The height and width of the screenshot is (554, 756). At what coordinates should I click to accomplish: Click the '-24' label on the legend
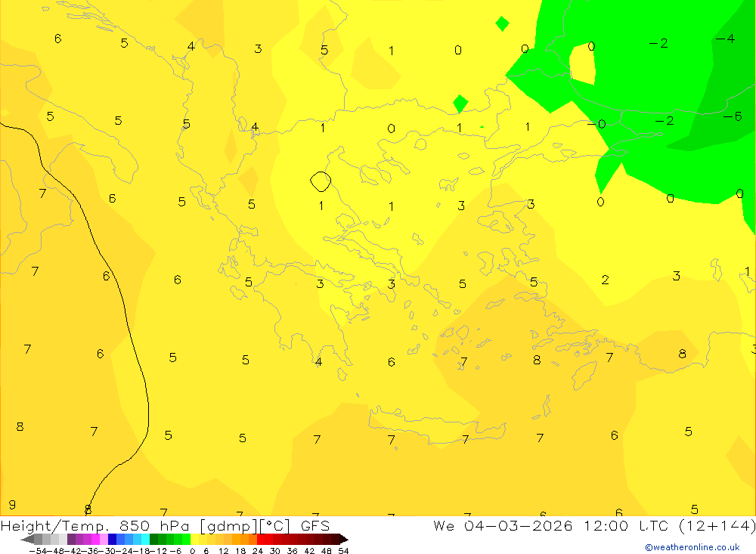(x=125, y=551)
